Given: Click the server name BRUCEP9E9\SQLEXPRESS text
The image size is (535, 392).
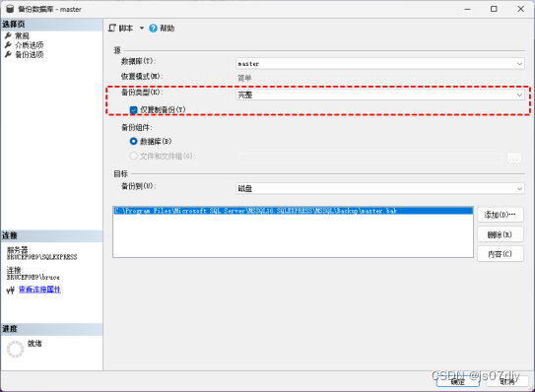Looking at the screenshot, I should click(x=42, y=257).
